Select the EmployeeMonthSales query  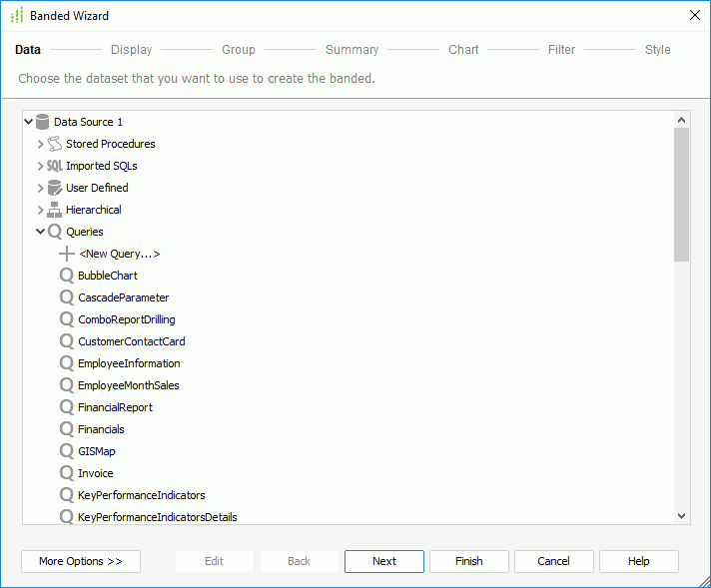click(129, 385)
